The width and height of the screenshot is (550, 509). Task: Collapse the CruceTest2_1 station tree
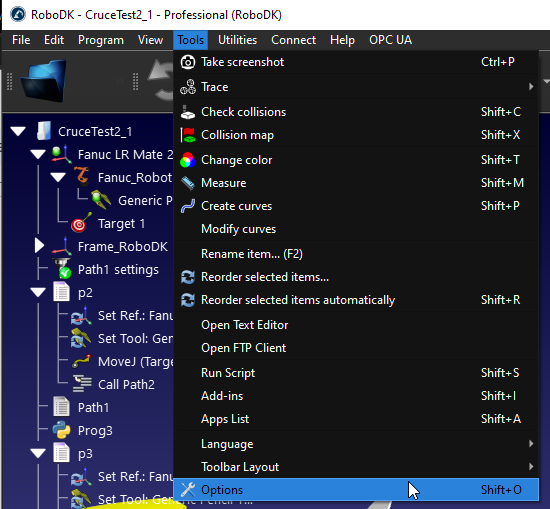[18, 132]
